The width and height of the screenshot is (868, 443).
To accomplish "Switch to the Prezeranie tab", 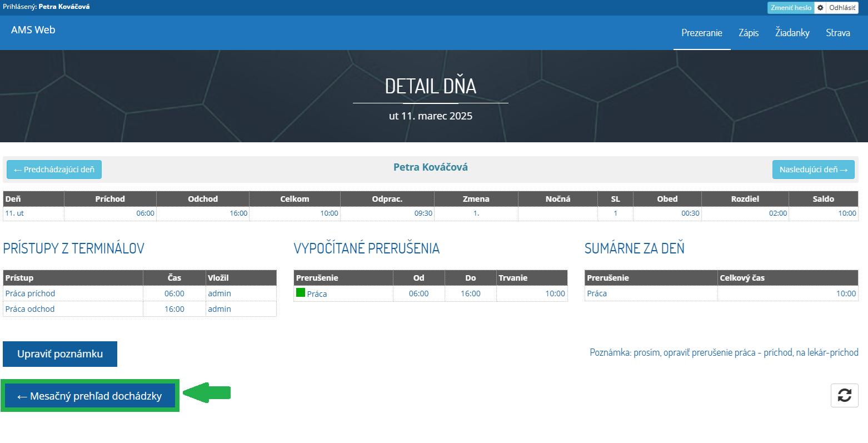I will pyautogui.click(x=701, y=33).
